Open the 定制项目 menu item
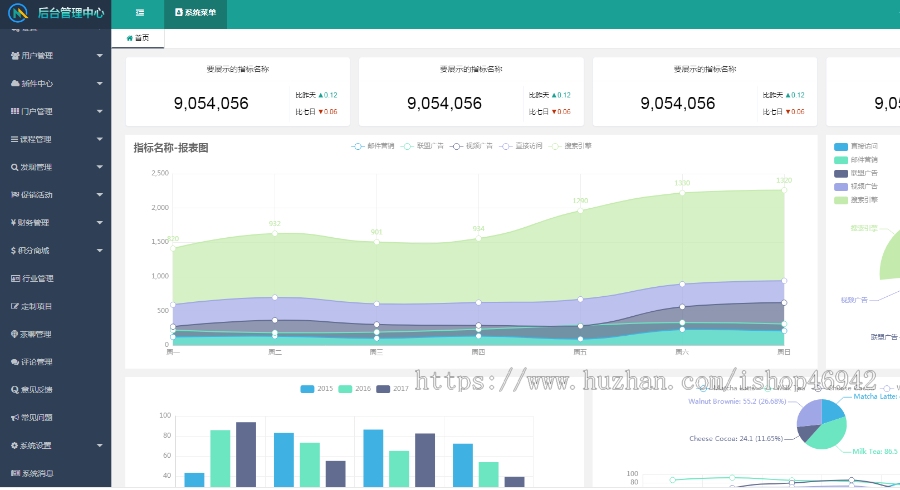The image size is (900, 490). point(56,306)
